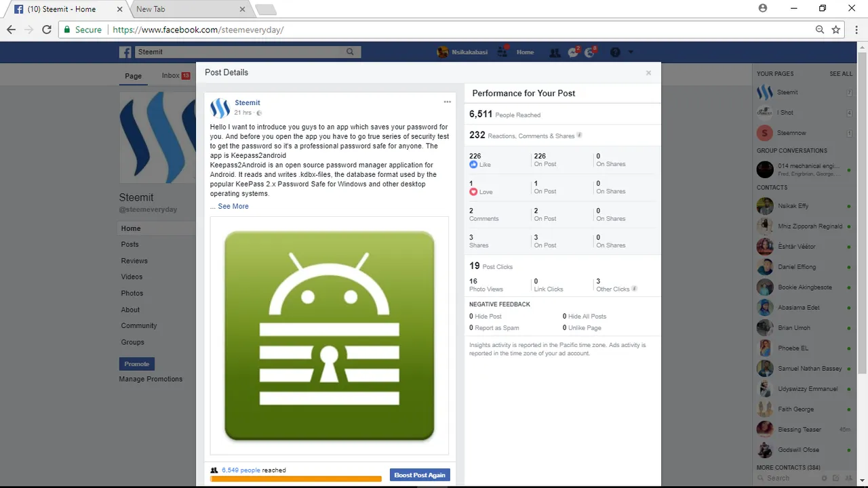Click the Steemit page avatar in post
Viewport: 868px width, 488px height.
tap(220, 108)
